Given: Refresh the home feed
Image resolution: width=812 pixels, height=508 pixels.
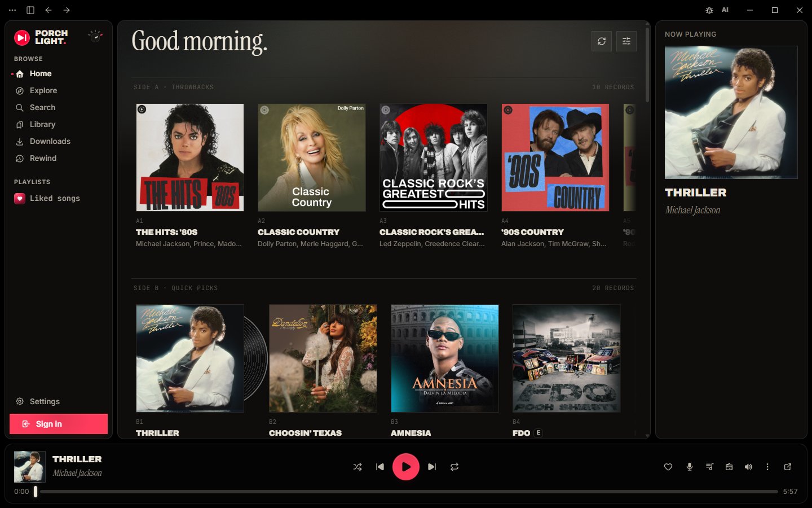Looking at the screenshot, I should coord(602,41).
